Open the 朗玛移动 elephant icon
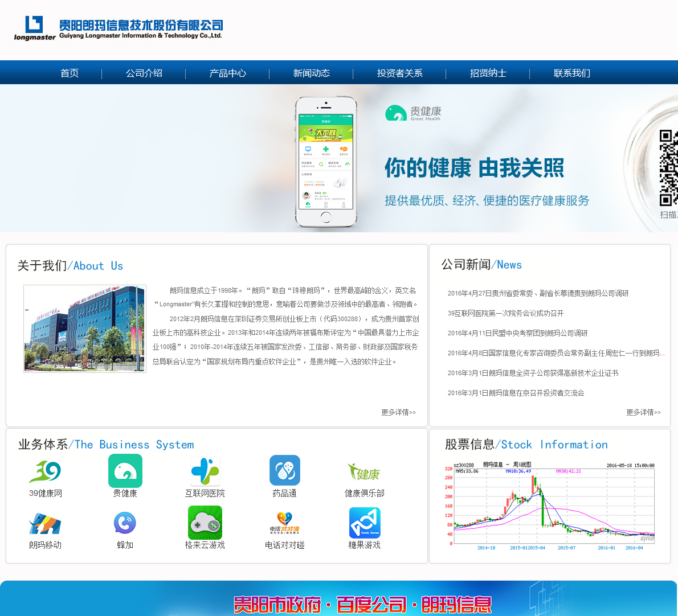The height and width of the screenshot is (616, 678). click(x=45, y=524)
